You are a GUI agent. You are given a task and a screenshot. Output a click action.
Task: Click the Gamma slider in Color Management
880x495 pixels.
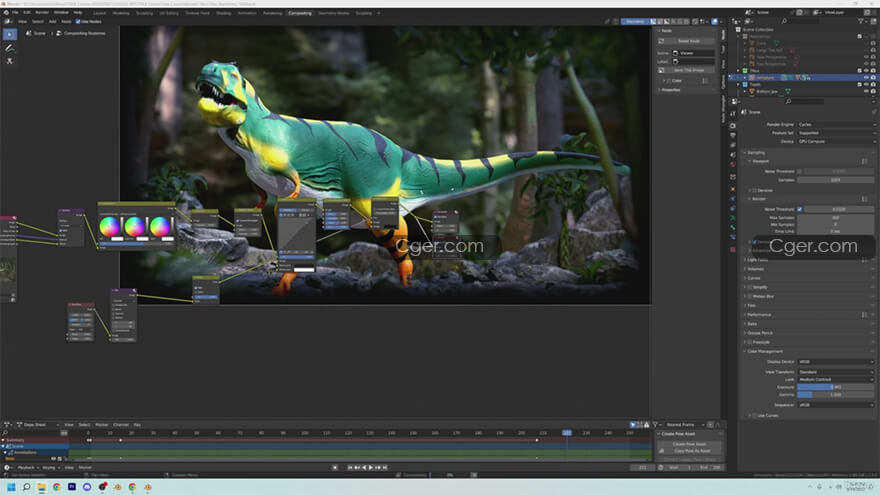coord(836,395)
